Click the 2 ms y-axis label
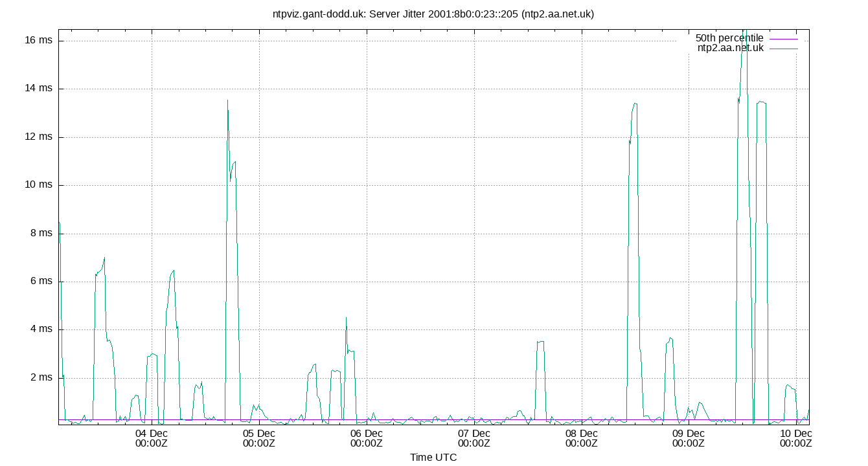The image size is (868, 466). click(x=43, y=377)
